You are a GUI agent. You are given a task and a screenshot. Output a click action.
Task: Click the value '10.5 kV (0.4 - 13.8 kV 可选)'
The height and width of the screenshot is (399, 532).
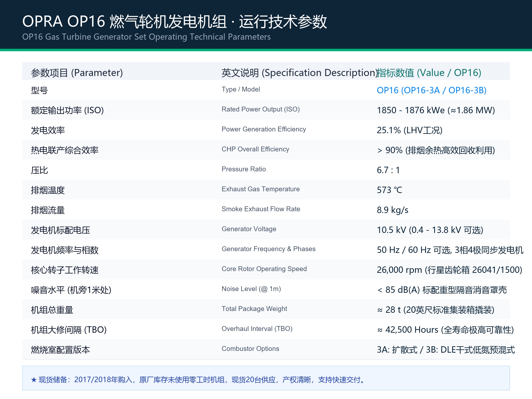[430, 230]
